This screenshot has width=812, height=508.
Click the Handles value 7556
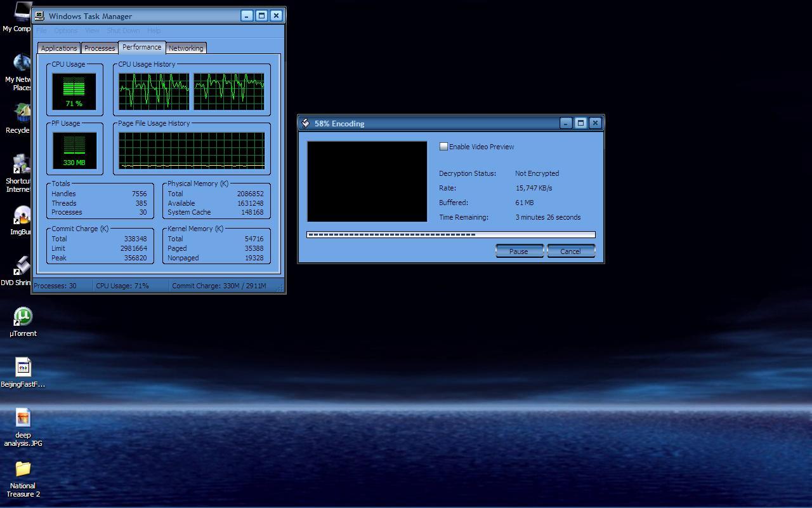pyautogui.click(x=139, y=194)
